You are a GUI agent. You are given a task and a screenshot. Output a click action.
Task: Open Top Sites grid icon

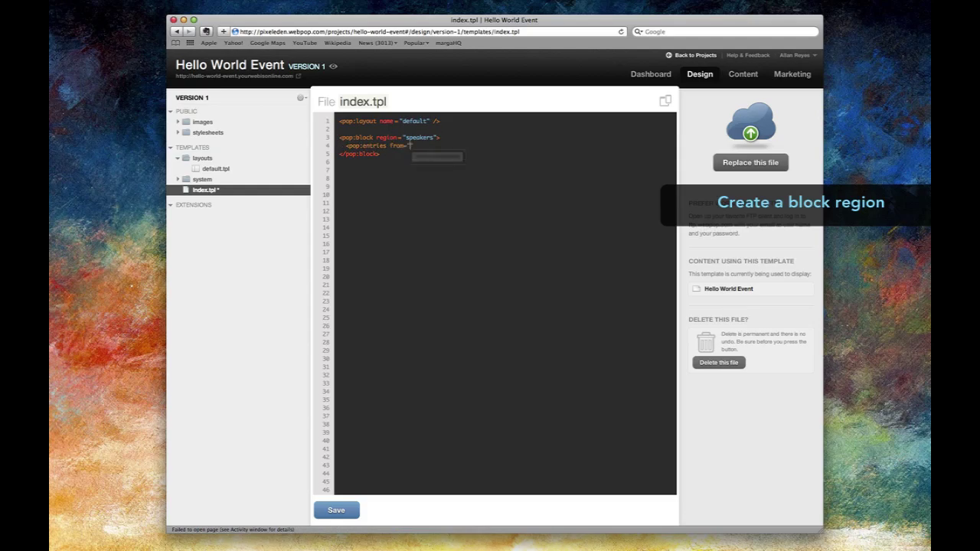(190, 43)
